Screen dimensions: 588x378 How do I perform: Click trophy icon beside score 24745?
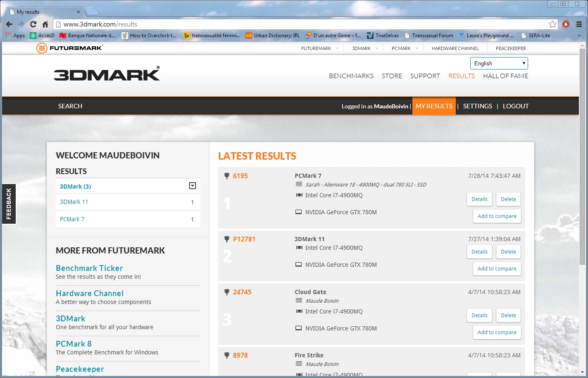pyautogui.click(x=227, y=292)
